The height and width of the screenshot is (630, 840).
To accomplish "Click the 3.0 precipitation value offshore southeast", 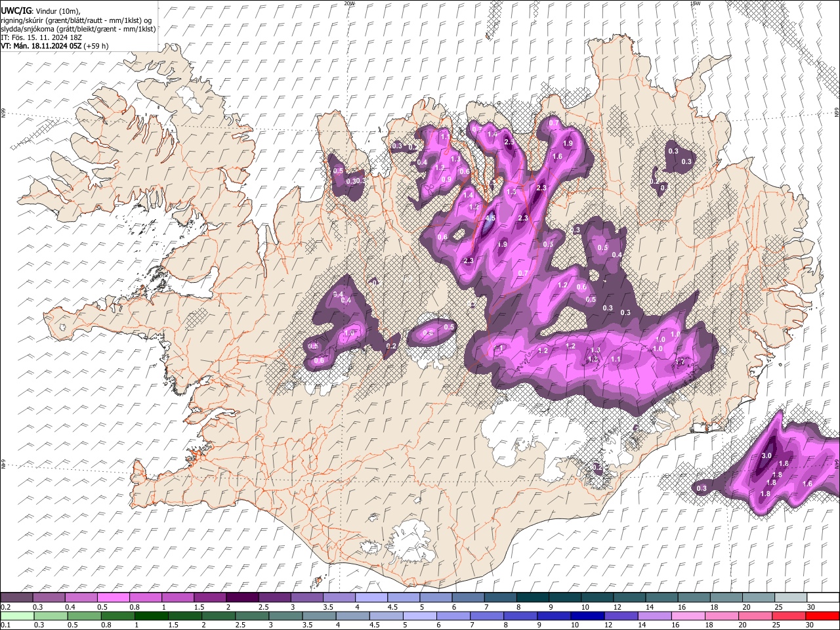I will (x=766, y=455).
